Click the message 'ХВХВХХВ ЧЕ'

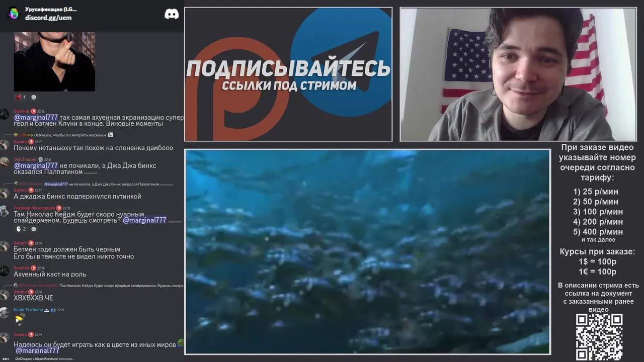[x=33, y=298]
